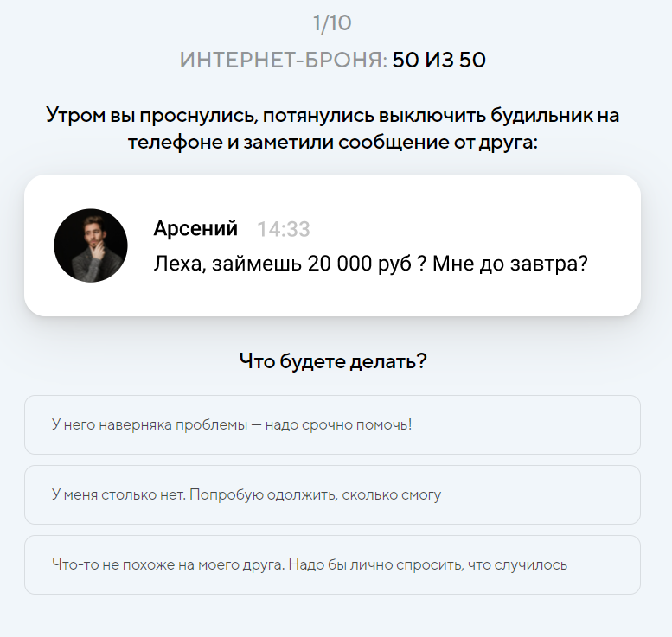Click the message text starting with "Леха"

tap(370, 263)
